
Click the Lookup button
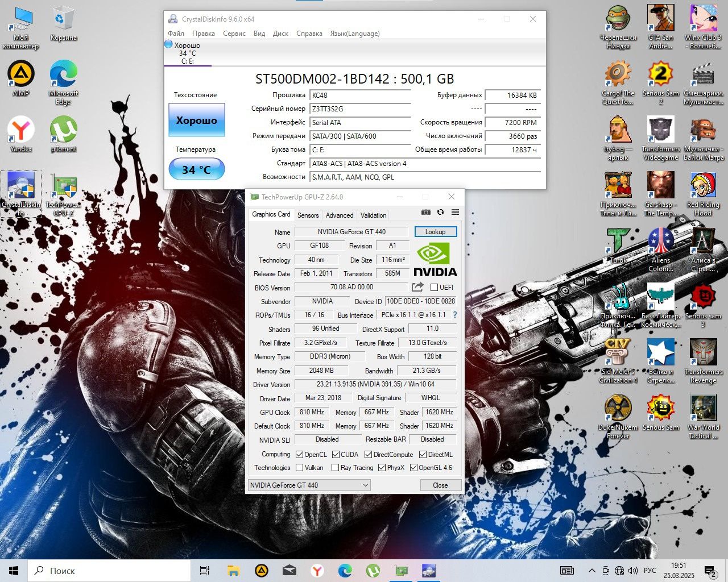(x=435, y=231)
